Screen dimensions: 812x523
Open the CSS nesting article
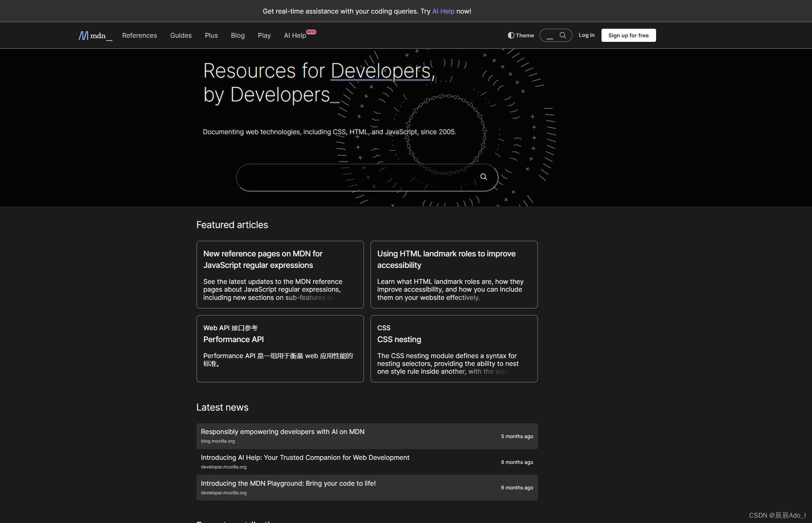click(x=399, y=339)
